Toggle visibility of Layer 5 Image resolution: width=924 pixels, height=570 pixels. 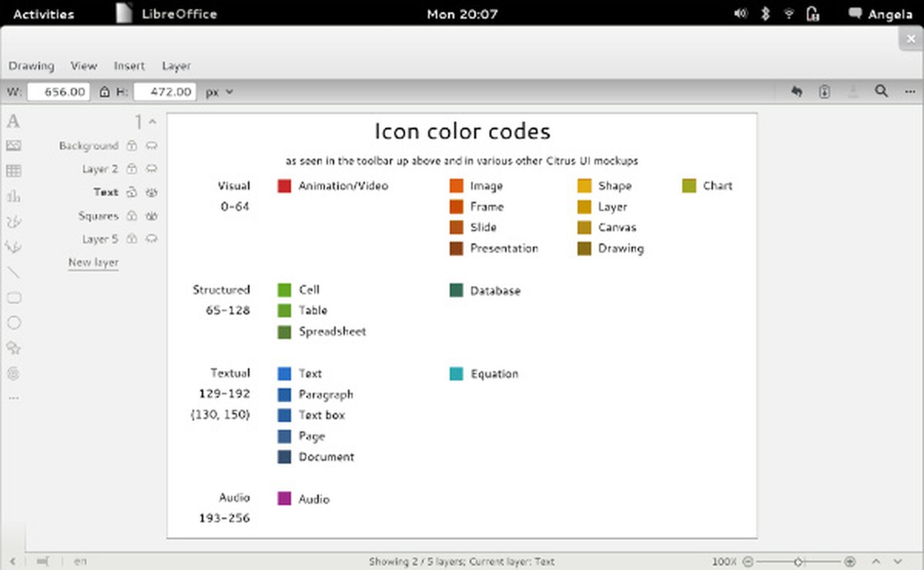[151, 239]
